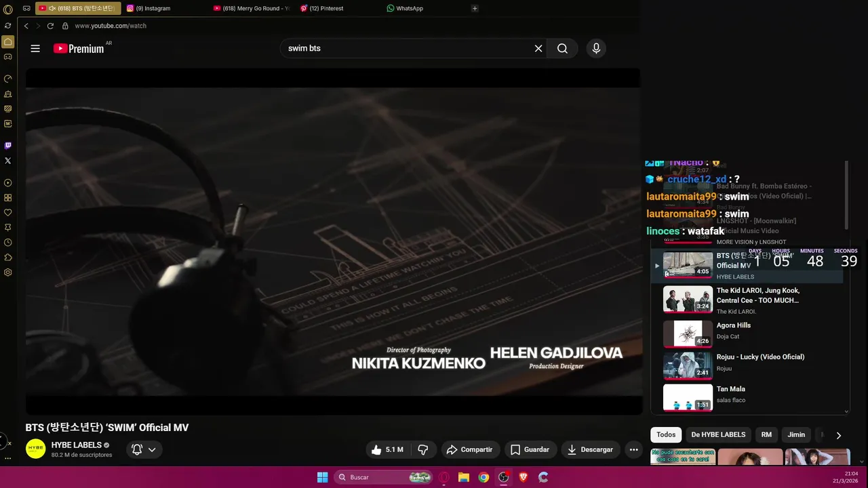Show more filter chips with right arrow
Screen dimensions: 868x488
[x=838, y=435]
